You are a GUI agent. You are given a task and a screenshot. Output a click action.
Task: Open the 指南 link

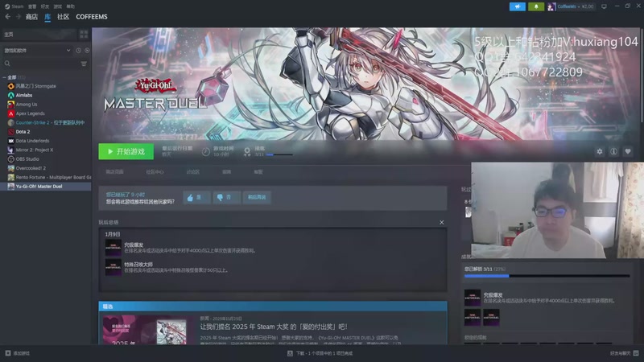tap(227, 172)
